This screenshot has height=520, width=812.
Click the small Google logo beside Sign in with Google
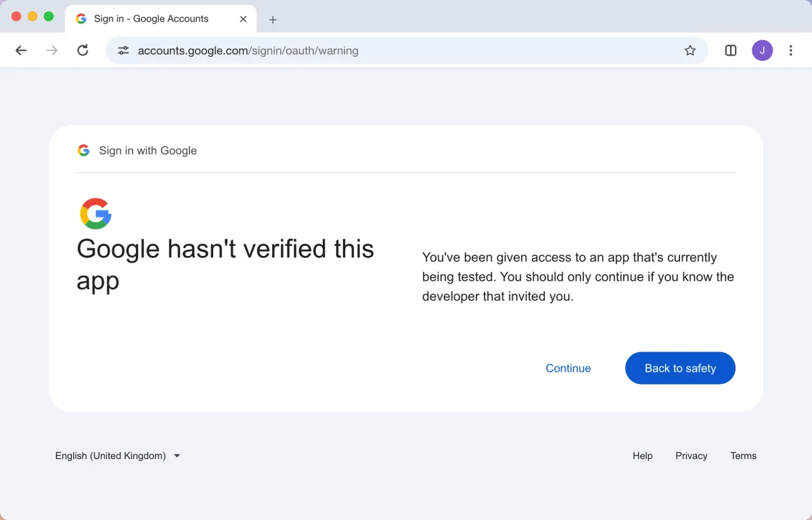pyautogui.click(x=83, y=150)
